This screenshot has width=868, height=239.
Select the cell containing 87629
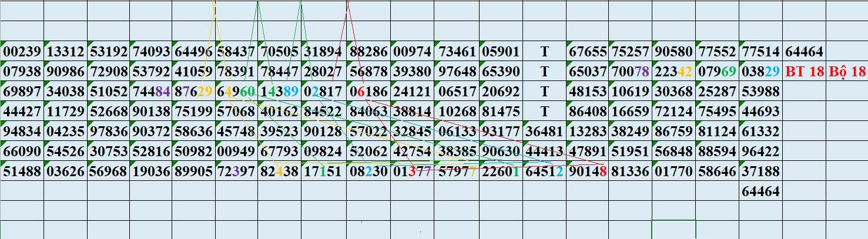(x=193, y=92)
